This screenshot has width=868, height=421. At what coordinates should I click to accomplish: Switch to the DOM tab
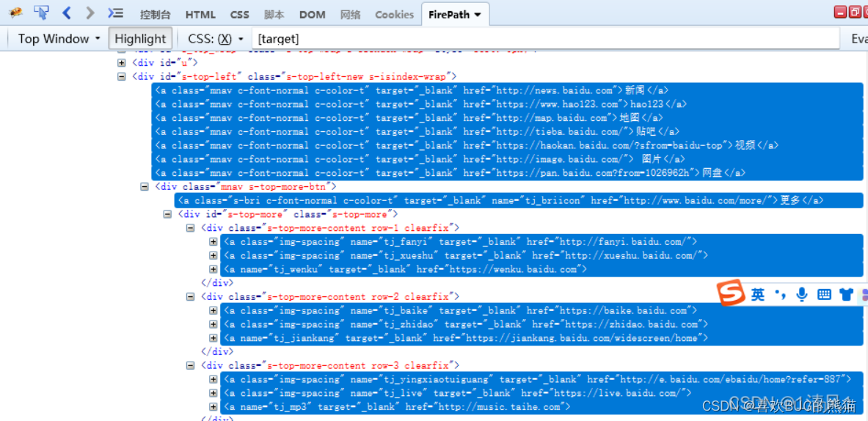[313, 15]
